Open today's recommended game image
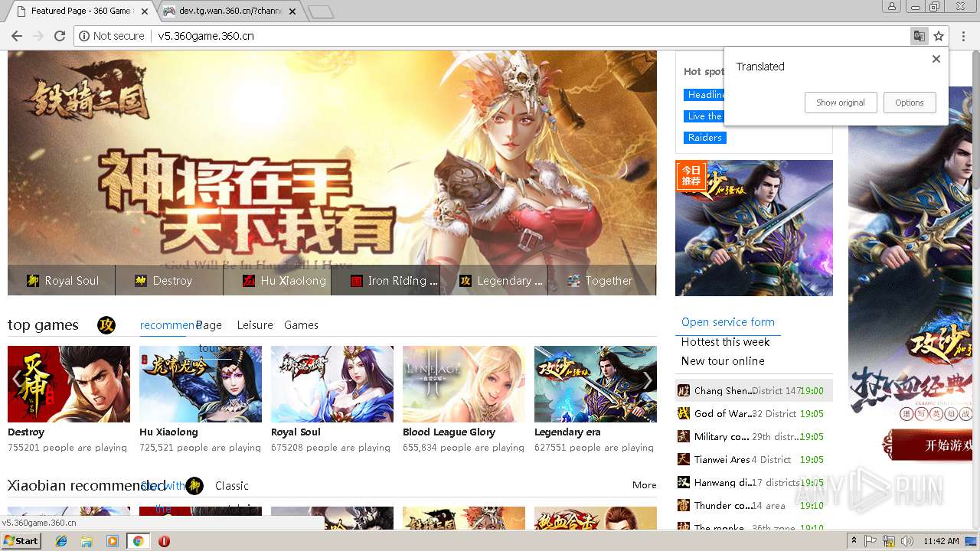980x551 pixels. click(754, 228)
